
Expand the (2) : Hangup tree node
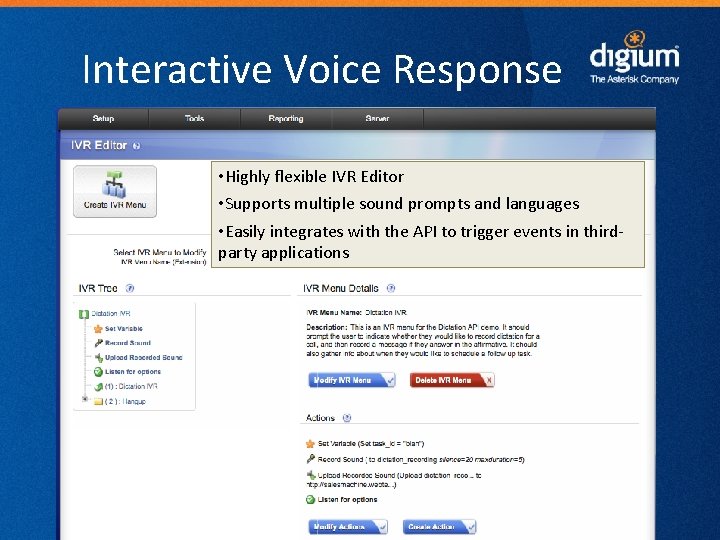coord(84,399)
